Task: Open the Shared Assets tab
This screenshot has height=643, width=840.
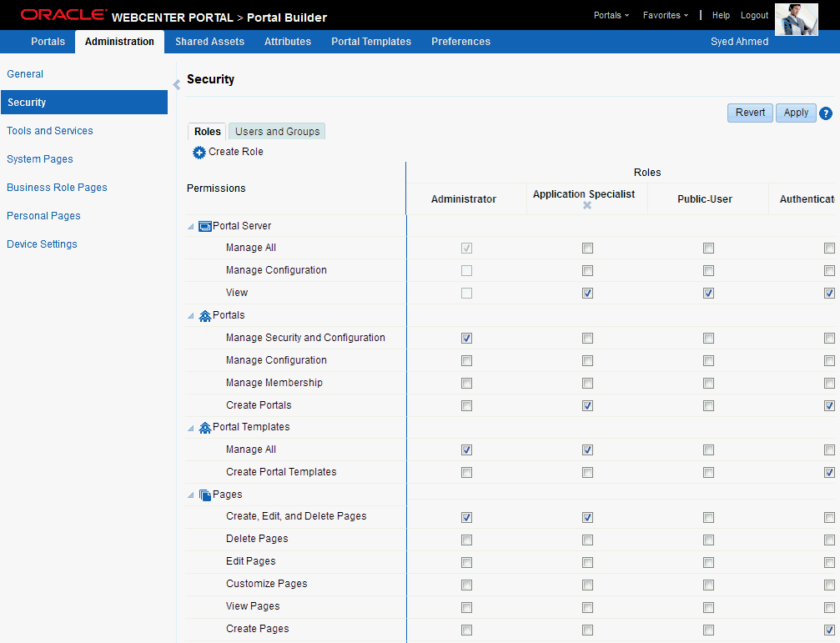Action: click(x=209, y=42)
